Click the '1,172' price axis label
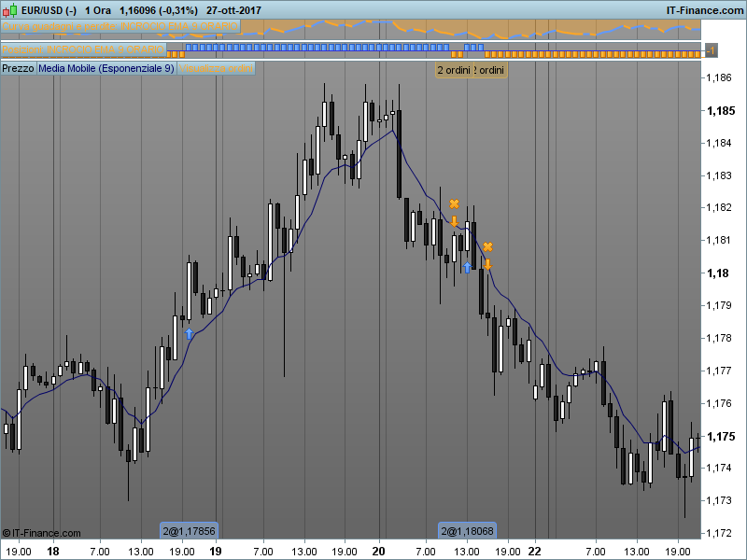 (719, 533)
